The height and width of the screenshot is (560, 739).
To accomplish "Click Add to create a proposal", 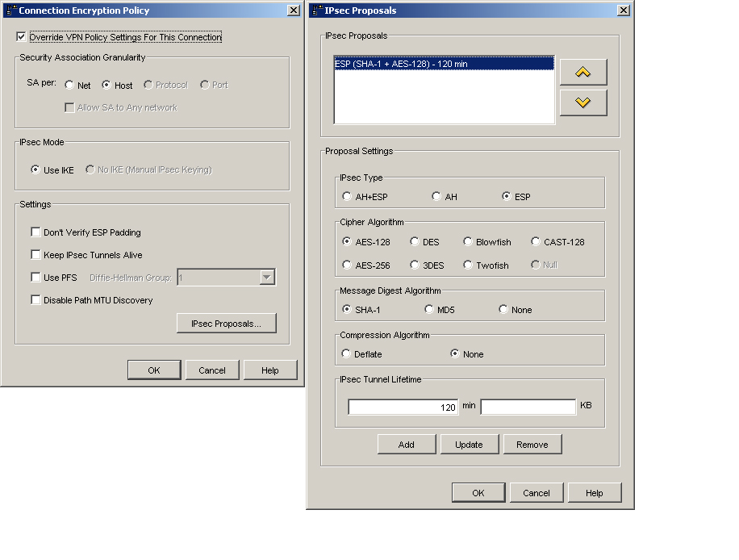I will point(407,445).
